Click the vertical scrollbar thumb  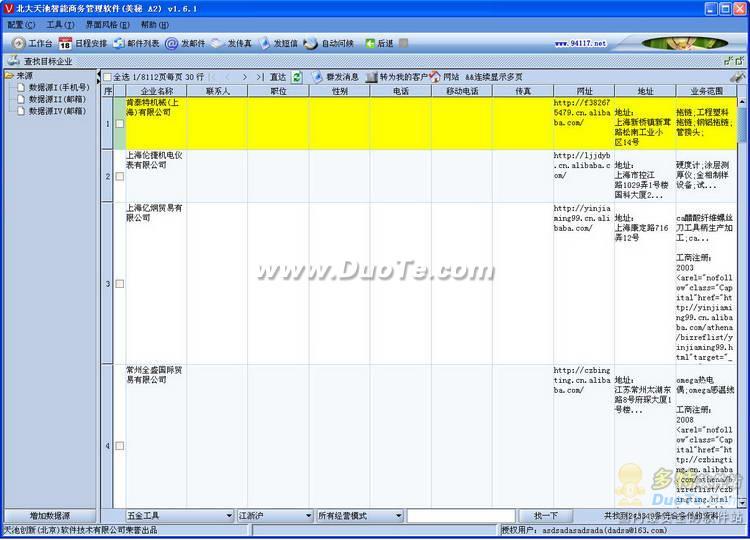point(742,124)
